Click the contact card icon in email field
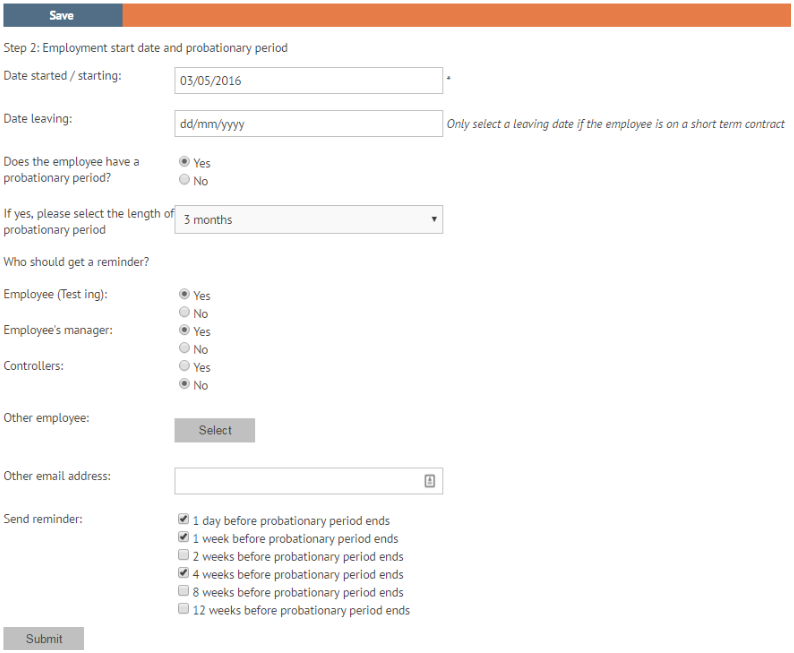 click(429, 481)
